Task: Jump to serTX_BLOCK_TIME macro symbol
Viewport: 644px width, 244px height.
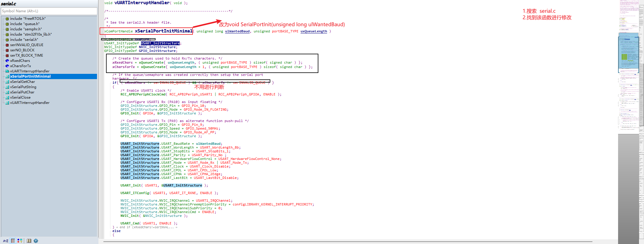Action: pos(27,55)
